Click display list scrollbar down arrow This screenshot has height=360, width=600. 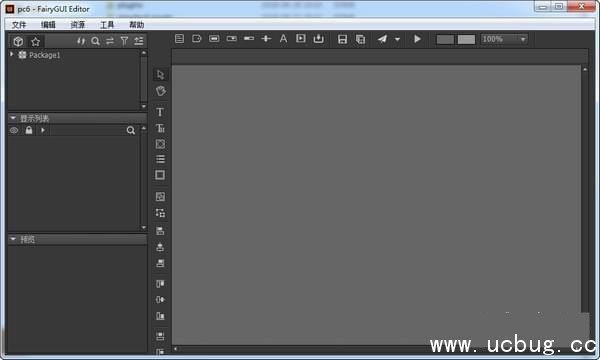pyautogui.click(x=144, y=227)
